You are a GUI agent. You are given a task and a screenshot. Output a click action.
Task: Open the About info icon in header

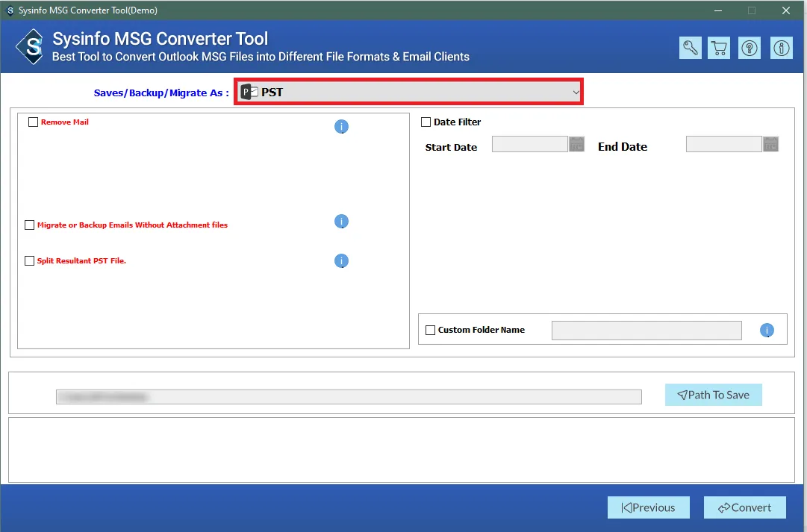coord(782,48)
